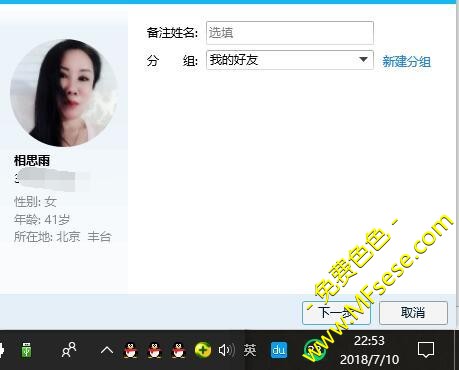The width and height of the screenshot is (459, 370).
Task: Cancel the dialog with the 取消 button
Action: tap(413, 313)
